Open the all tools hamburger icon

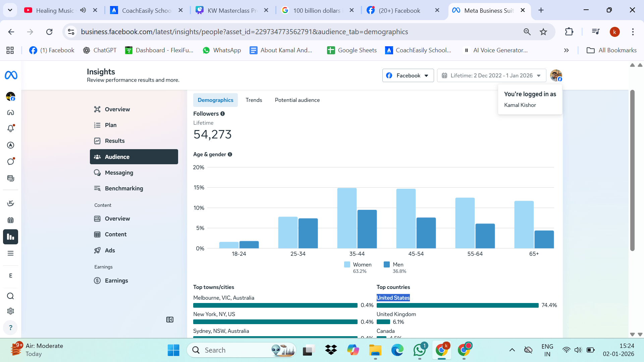(11, 253)
